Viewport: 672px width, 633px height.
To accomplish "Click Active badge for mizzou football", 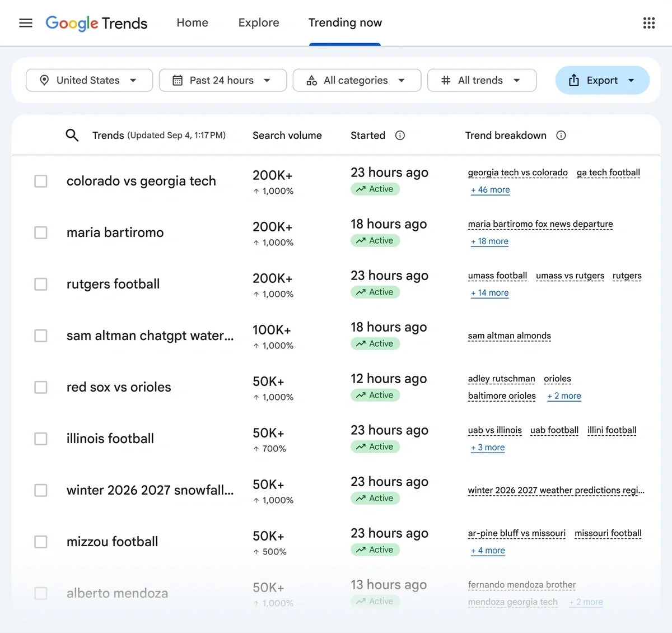I will click(x=375, y=550).
